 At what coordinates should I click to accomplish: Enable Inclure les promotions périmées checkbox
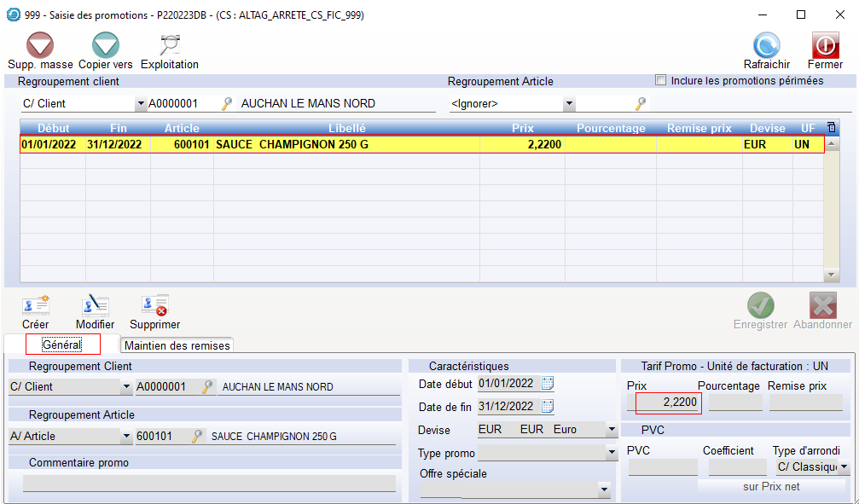click(x=660, y=81)
